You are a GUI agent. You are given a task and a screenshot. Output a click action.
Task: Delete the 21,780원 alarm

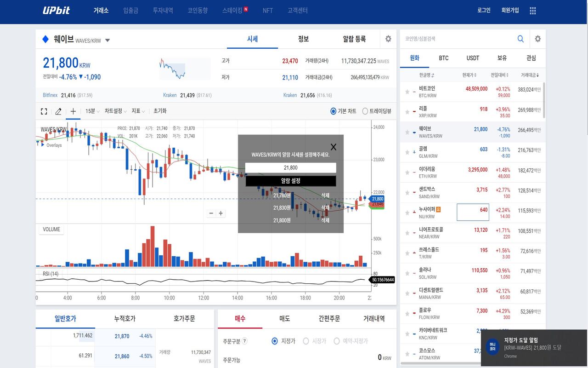point(325,195)
